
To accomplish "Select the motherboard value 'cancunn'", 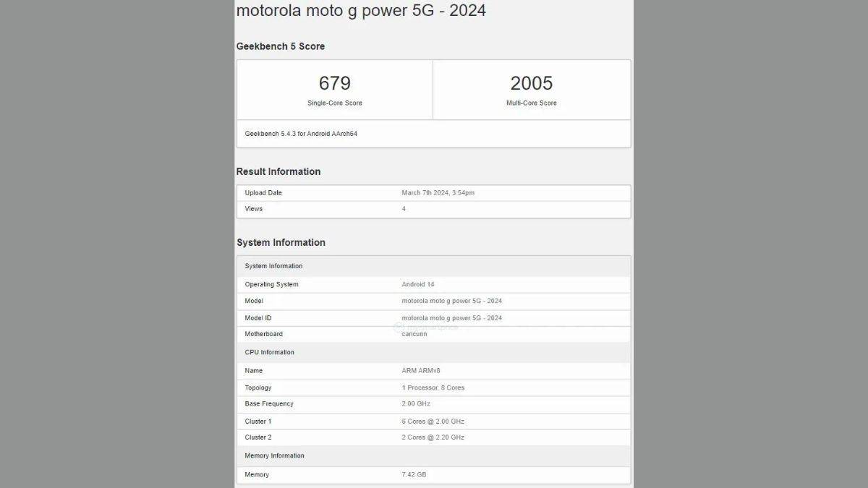I will tap(414, 334).
